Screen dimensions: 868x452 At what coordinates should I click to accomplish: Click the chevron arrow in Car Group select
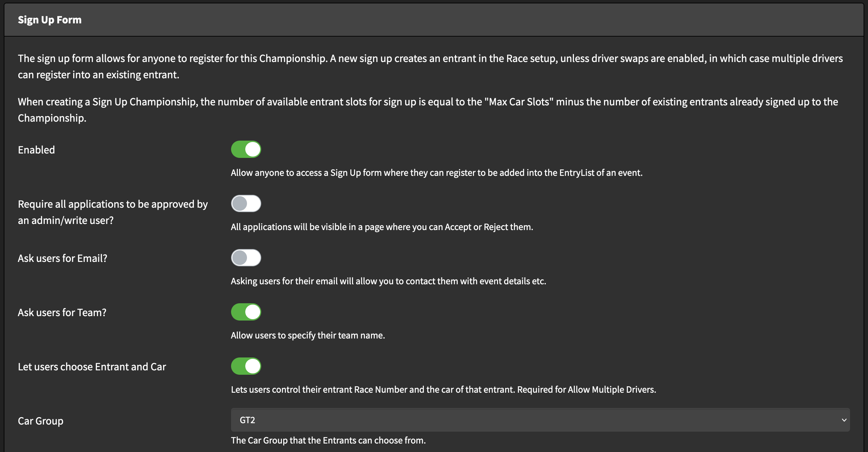pos(844,420)
